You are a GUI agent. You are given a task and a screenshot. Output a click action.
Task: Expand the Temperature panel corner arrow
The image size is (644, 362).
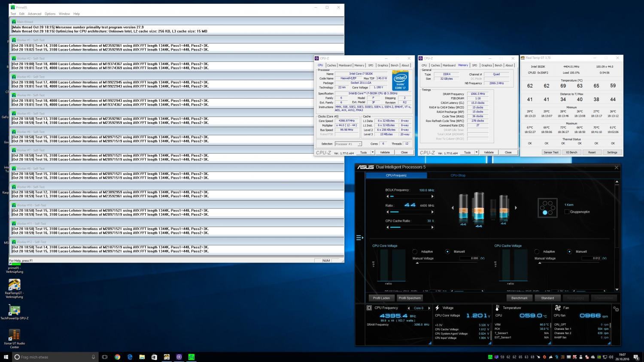tap(550, 343)
